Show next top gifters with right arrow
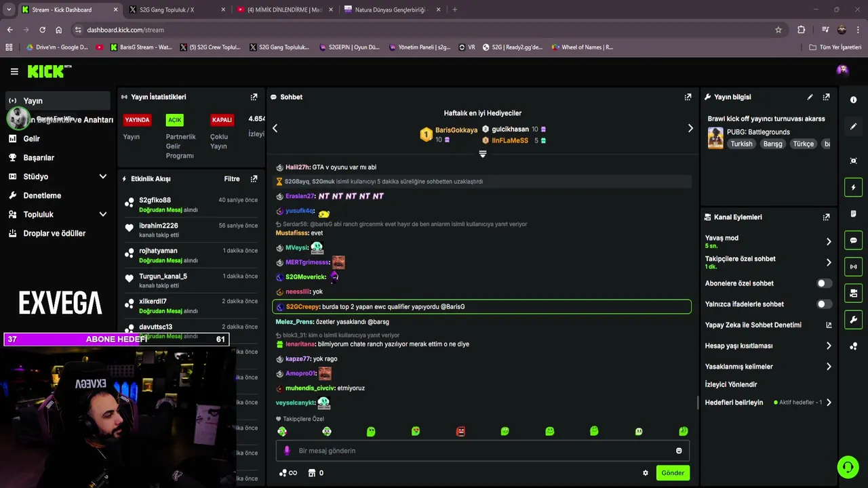 (690, 128)
